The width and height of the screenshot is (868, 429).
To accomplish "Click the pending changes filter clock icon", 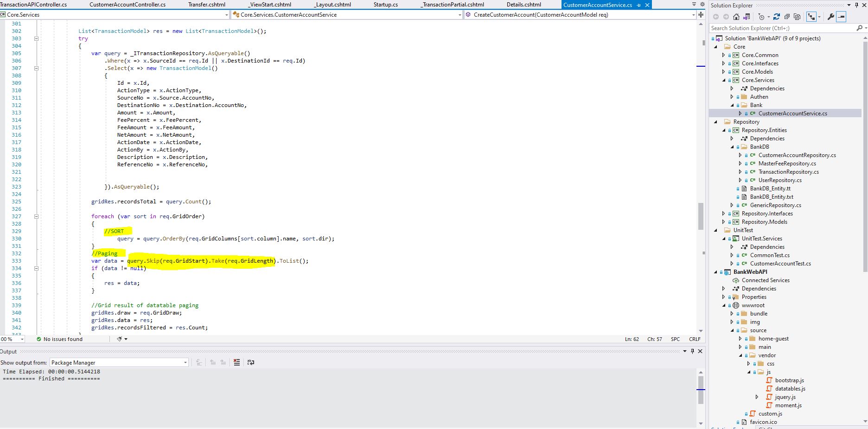I will [x=761, y=17].
